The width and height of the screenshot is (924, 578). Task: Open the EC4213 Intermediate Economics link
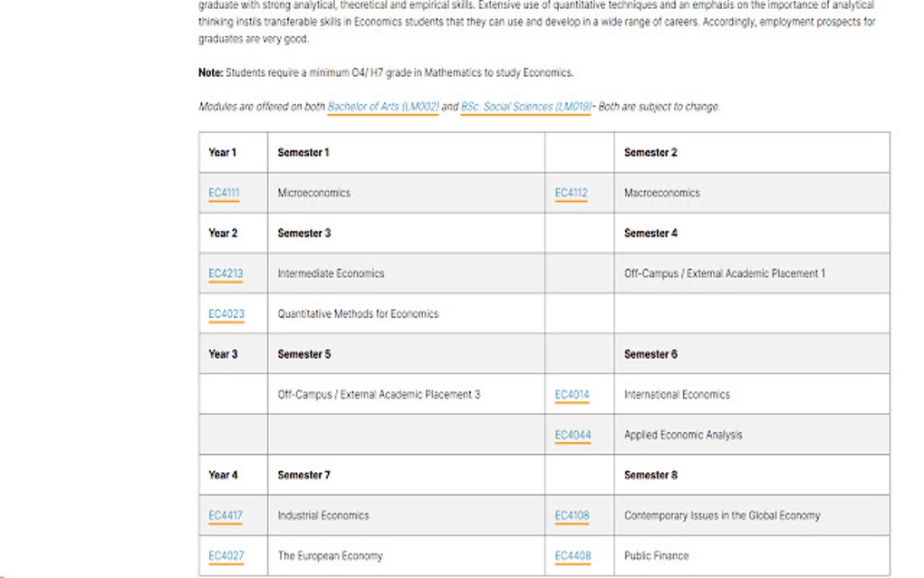(x=226, y=274)
